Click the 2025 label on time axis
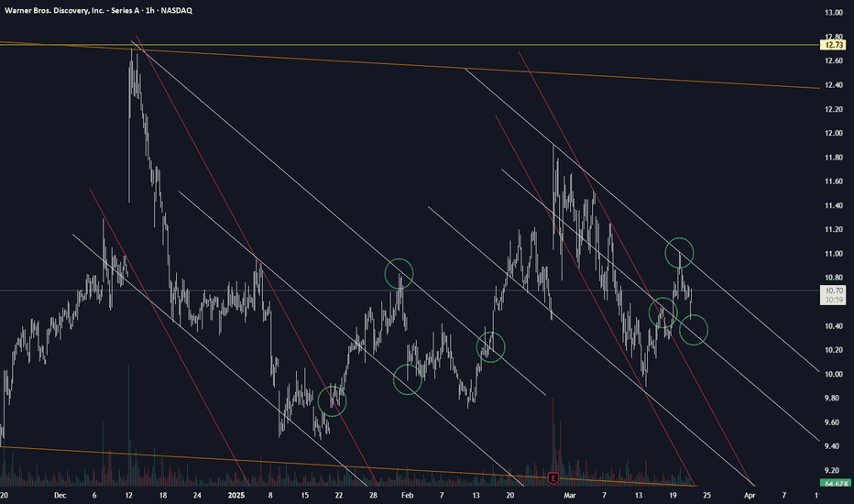Viewport: 854px width, 504px height. click(x=236, y=495)
